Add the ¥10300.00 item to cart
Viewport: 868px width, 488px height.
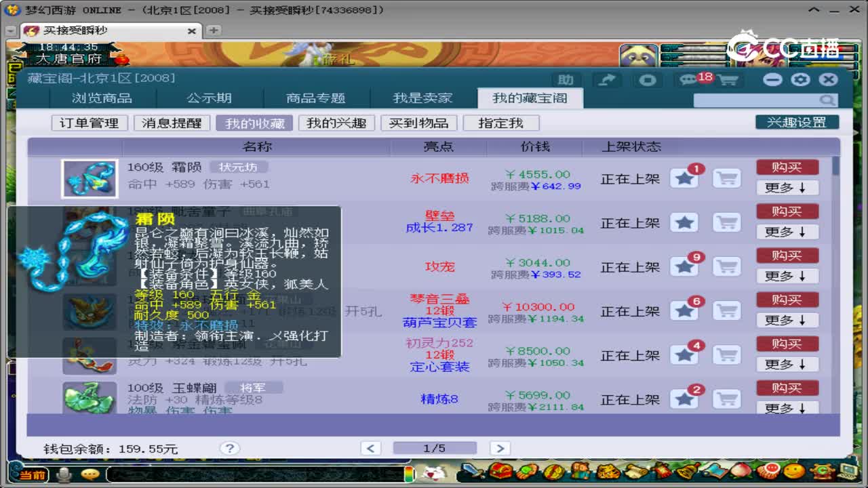727,311
